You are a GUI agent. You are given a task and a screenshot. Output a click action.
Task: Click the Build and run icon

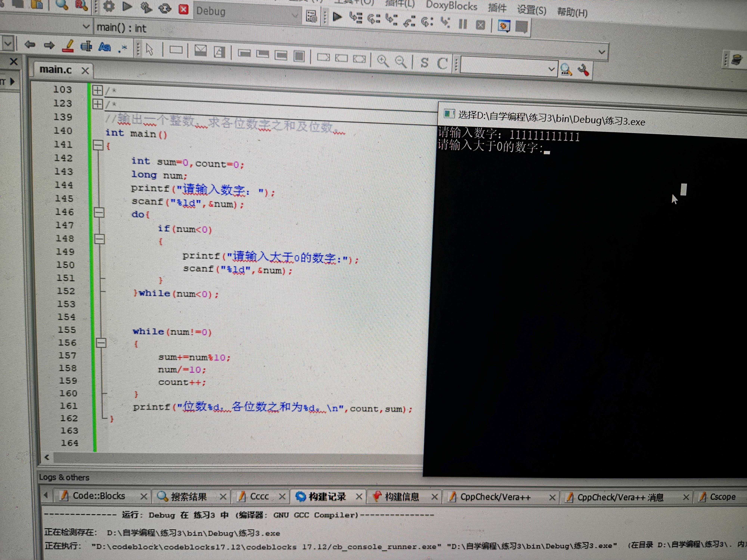146,8
